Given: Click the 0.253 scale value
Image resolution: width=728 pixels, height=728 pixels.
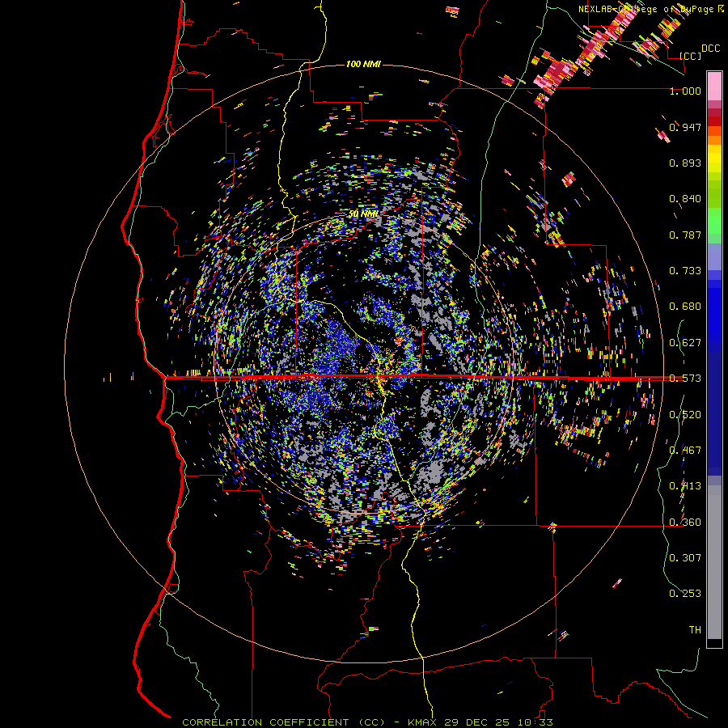Looking at the screenshot, I should [x=685, y=594].
